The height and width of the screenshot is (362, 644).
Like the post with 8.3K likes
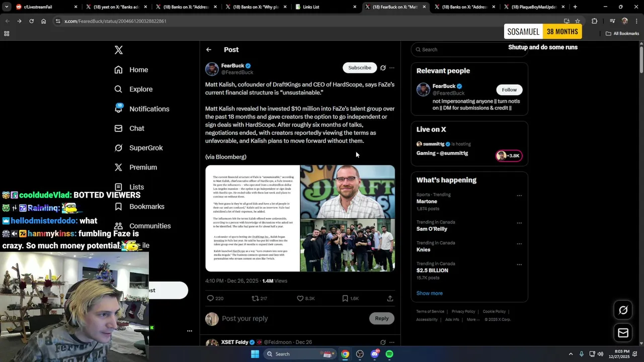300,298
